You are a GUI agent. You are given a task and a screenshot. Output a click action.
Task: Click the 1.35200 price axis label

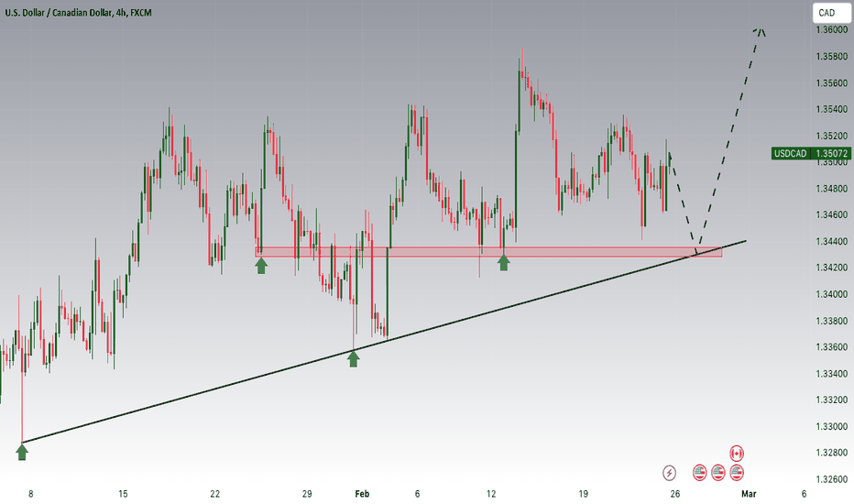[832, 137]
